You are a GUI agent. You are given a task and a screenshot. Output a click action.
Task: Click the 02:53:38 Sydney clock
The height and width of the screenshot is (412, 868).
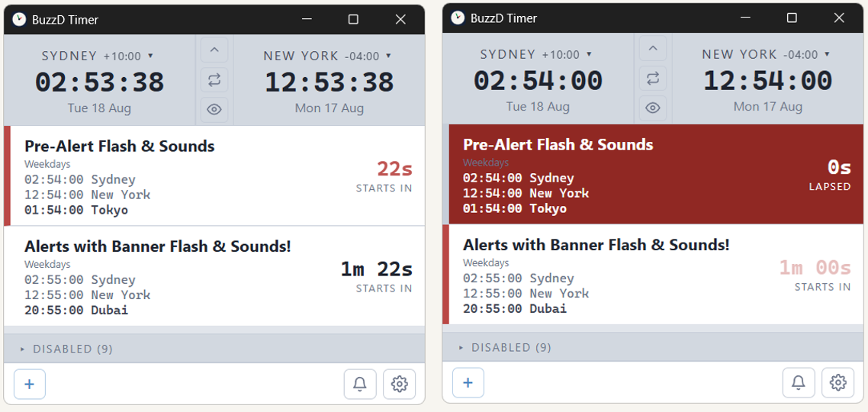(100, 82)
